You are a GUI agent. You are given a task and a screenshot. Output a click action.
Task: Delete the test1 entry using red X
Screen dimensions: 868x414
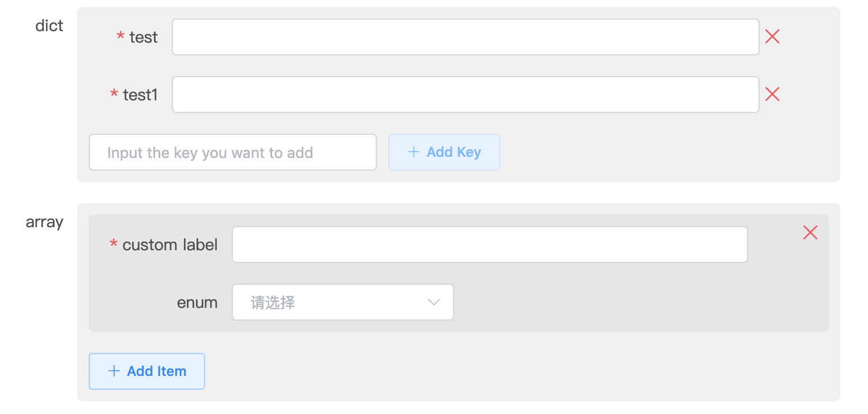coord(772,95)
